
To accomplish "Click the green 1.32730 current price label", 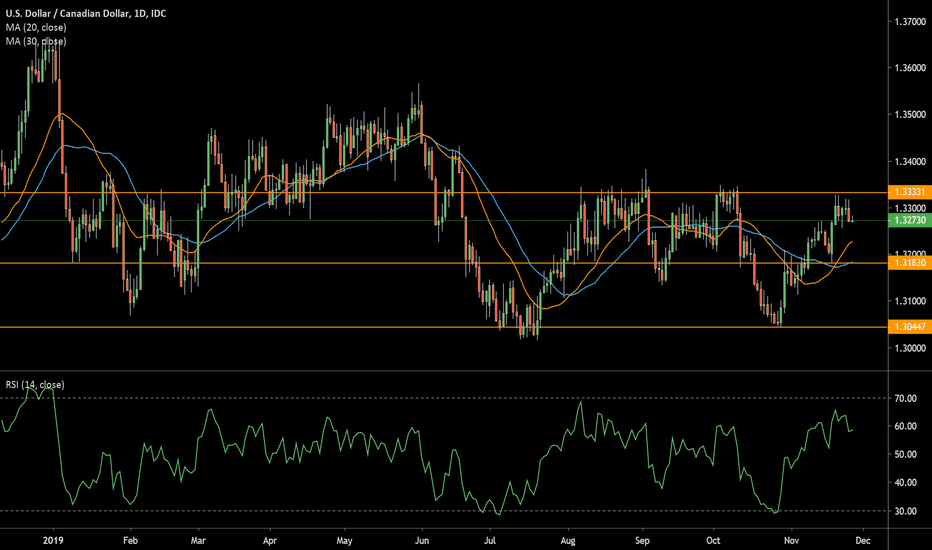I will tap(910, 220).
